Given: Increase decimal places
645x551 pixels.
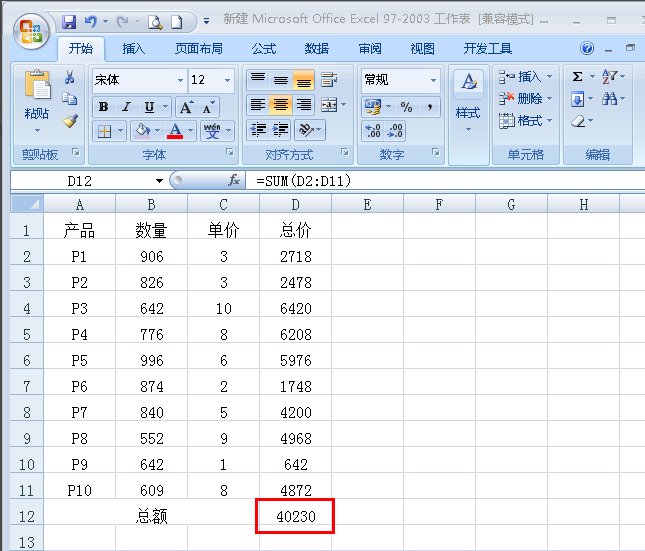Looking at the screenshot, I should [x=373, y=130].
